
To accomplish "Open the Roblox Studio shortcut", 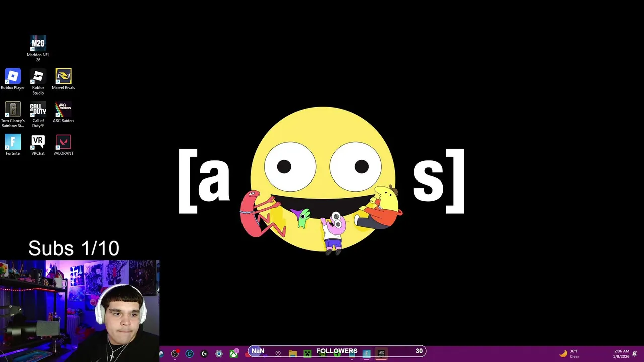I will pos(38,81).
